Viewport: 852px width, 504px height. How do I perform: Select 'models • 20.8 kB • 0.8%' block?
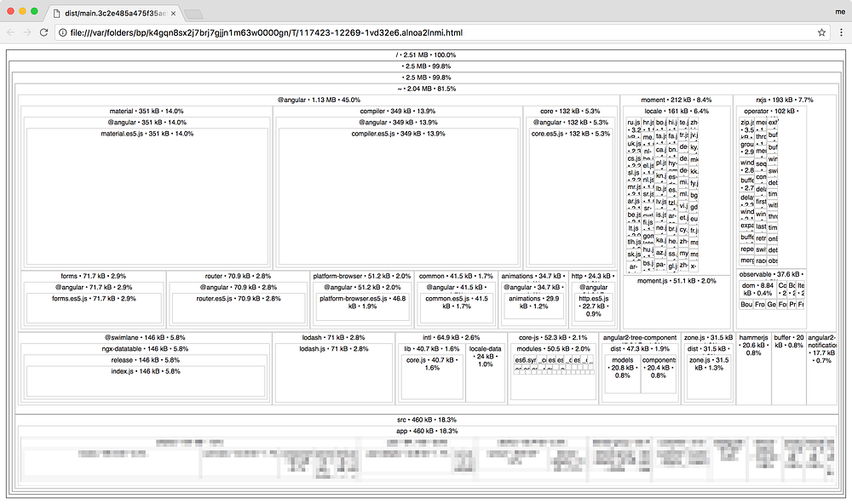point(622,374)
